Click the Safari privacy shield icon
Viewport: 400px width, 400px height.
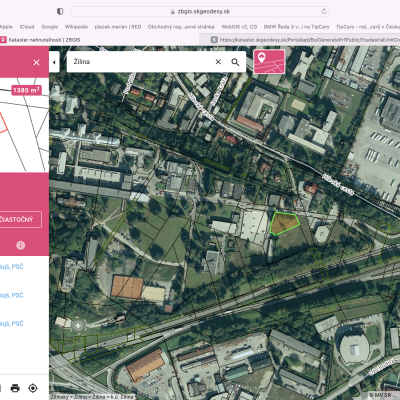point(60,11)
